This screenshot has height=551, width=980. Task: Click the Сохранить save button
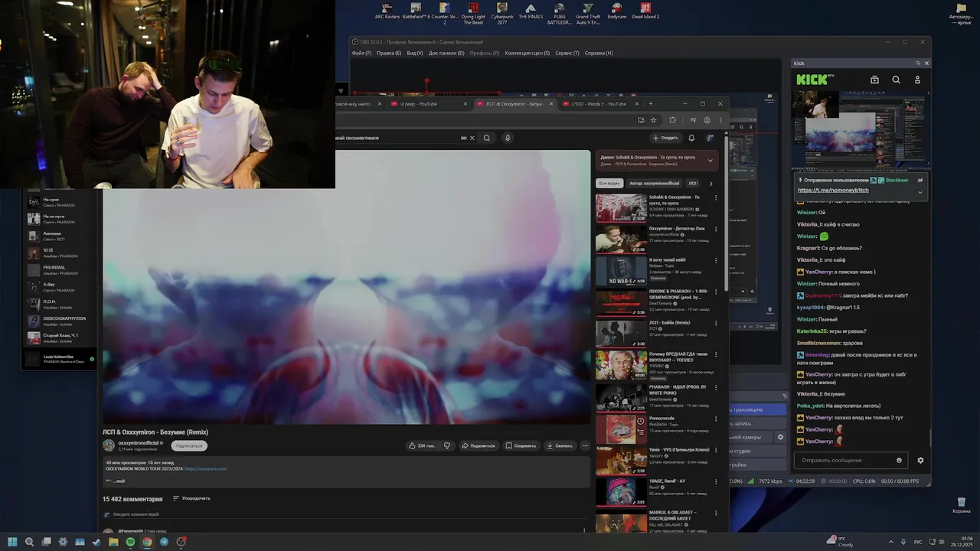click(x=520, y=445)
